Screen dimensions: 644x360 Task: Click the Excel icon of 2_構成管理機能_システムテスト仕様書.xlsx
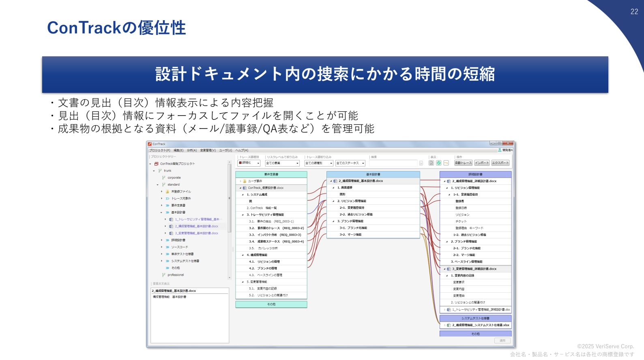coord(449,325)
